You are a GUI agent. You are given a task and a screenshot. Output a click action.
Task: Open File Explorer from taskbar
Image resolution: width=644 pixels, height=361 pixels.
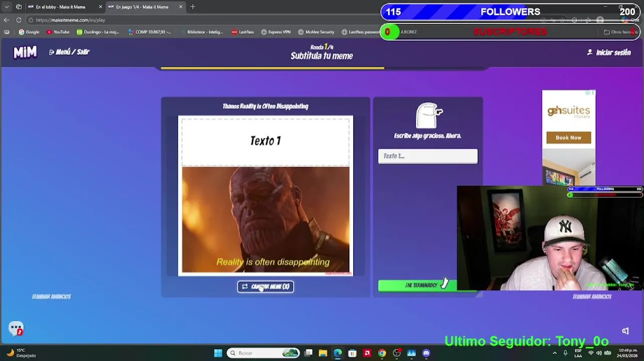click(x=323, y=353)
